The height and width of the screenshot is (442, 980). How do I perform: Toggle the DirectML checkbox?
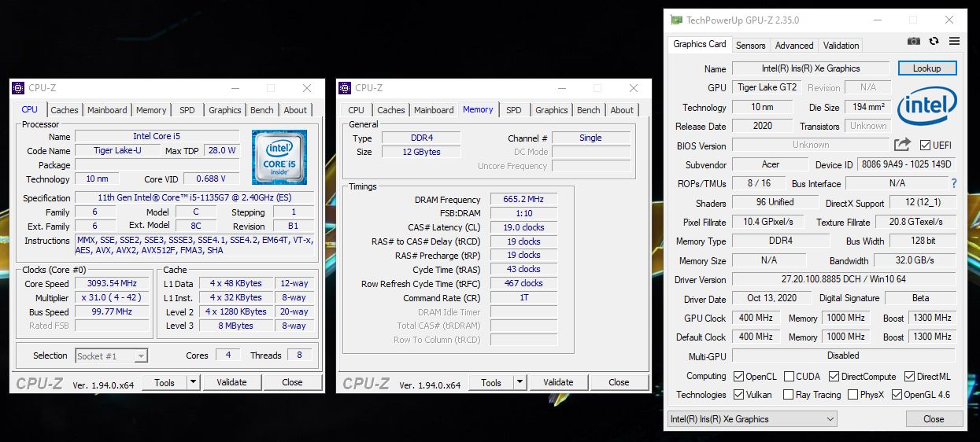pyautogui.click(x=910, y=377)
